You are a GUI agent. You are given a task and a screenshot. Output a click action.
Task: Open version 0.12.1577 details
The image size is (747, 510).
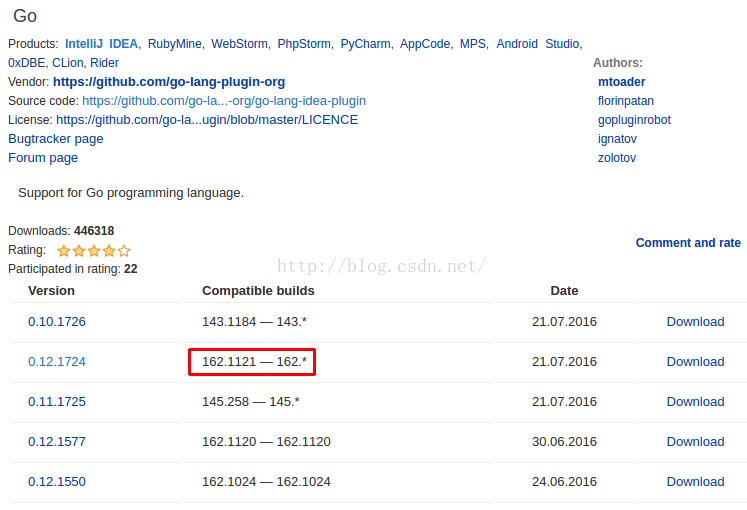tap(57, 442)
